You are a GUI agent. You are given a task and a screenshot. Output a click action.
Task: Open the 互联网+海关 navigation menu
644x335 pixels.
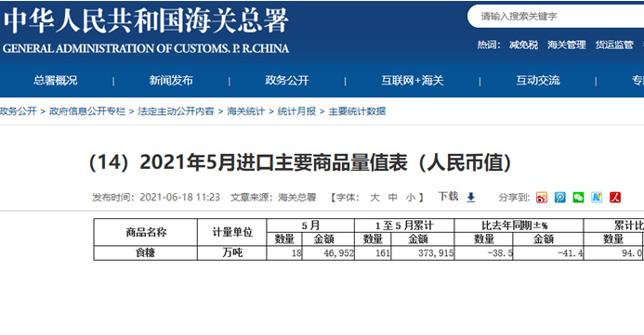[413, 81]
